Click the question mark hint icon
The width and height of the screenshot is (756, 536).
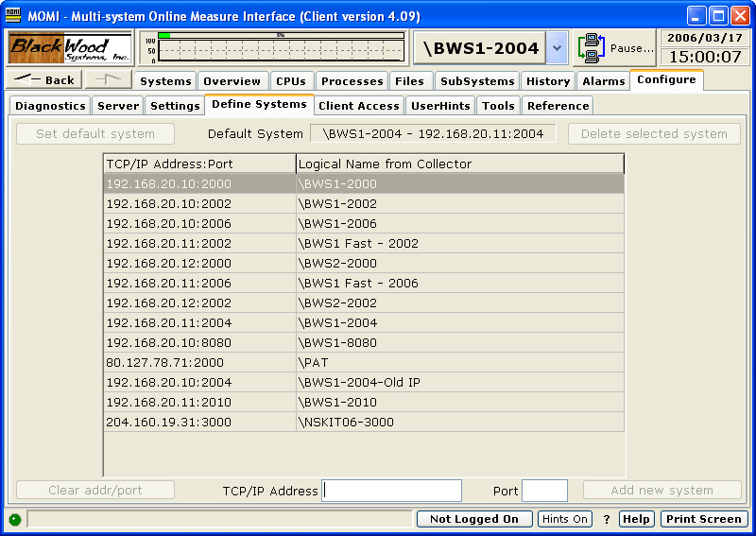coord(607,519)
